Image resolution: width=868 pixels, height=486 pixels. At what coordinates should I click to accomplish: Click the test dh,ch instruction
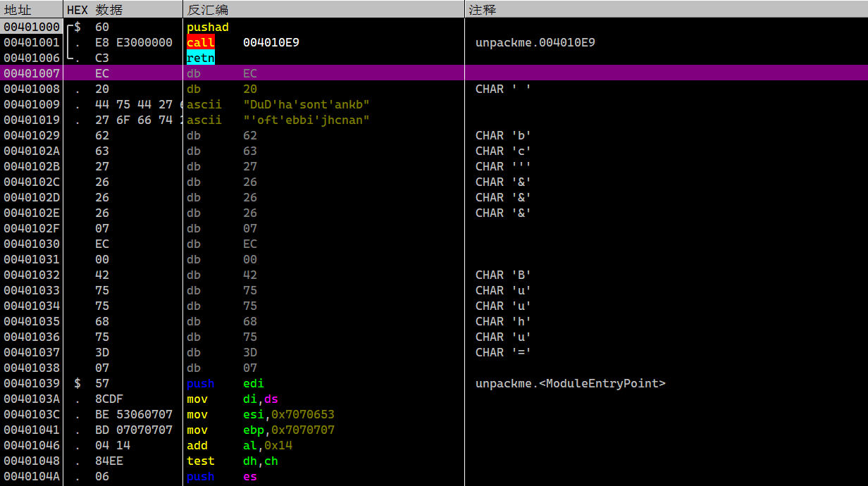click(x=232, y=461)
